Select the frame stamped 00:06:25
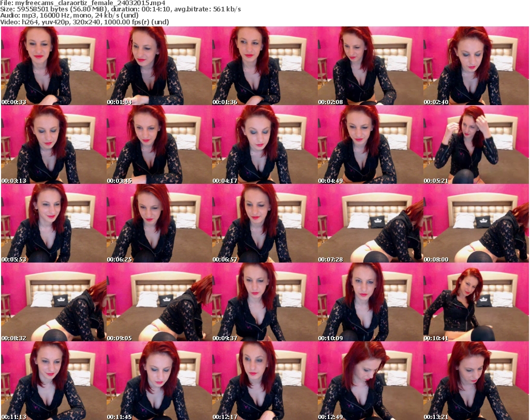Image resolution: width=530 pixels, height=420 pixels. pos(159,224)
